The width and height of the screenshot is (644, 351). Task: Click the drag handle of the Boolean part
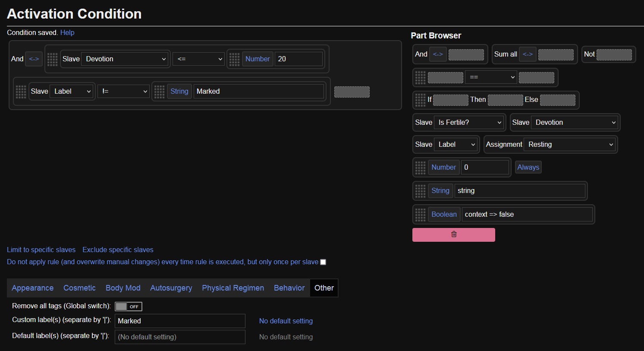[420, 215]
